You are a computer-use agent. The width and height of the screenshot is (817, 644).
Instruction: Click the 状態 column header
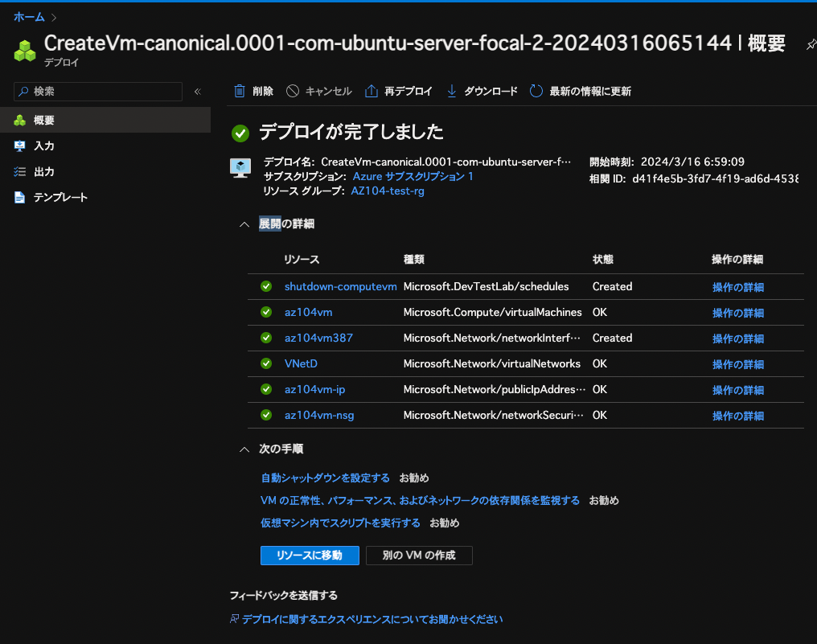[x=603, y=260]
